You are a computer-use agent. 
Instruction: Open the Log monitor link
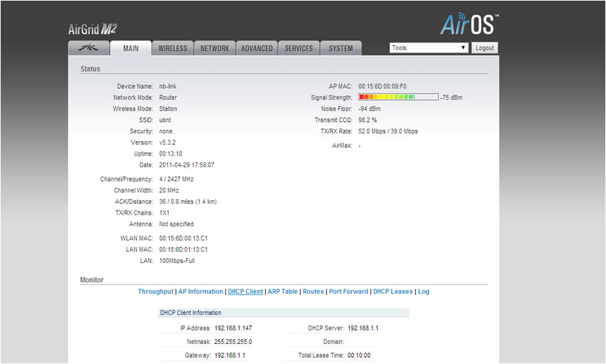[424, 292]
